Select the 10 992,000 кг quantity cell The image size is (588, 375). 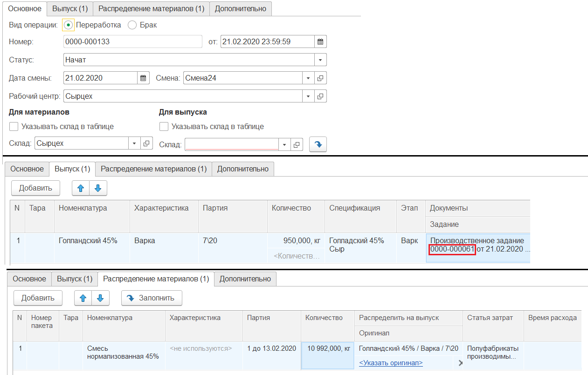click(x=327, y=348)
